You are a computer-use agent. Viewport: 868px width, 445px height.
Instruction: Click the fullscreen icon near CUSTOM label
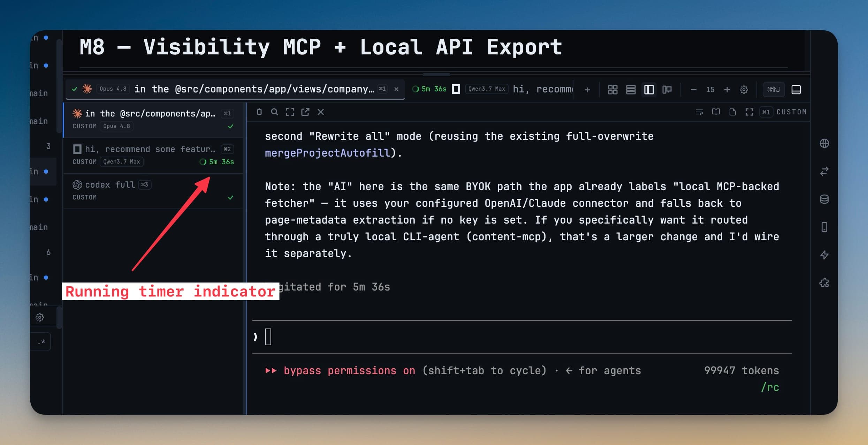[x=749, y=112]
